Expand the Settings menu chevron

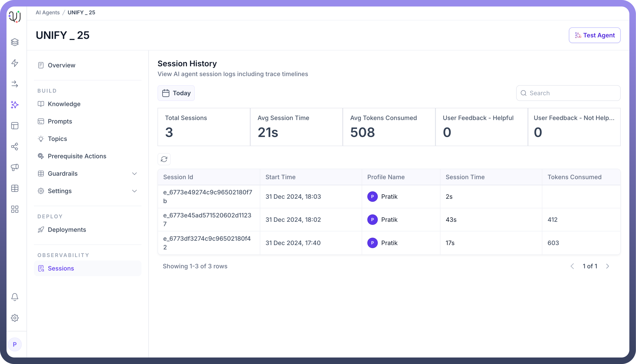[134, 191]
